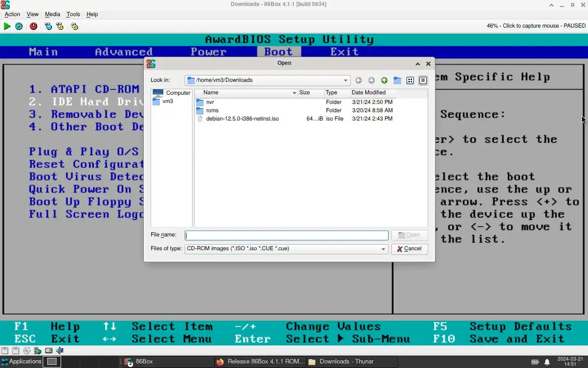
Task: Open the Help menu
Action: click(92, 14)
